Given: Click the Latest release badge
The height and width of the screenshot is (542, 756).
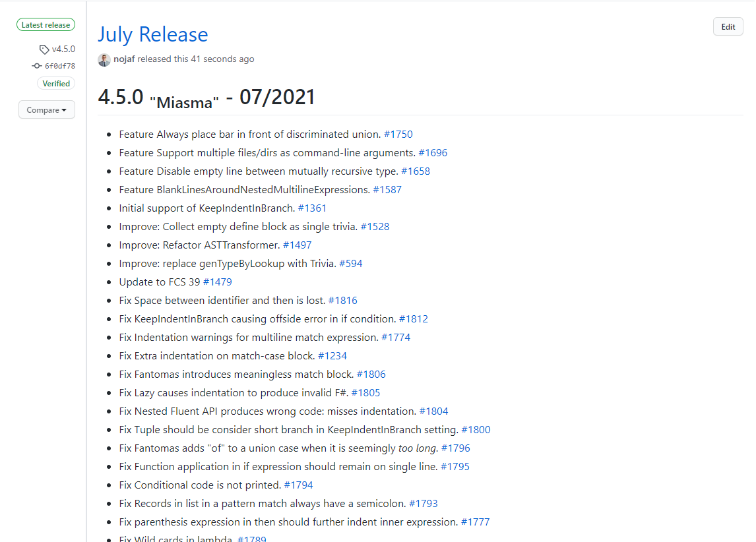Looking at the screenshot, I should click(46, 24).
